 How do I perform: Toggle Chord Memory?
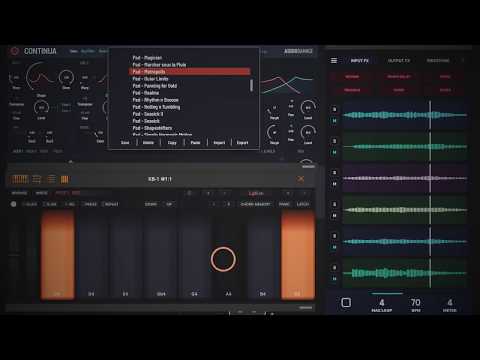click(x=256, y=204)
